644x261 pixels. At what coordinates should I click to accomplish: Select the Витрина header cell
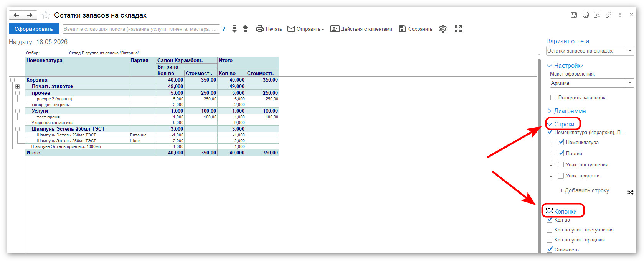tap(187, 67)
